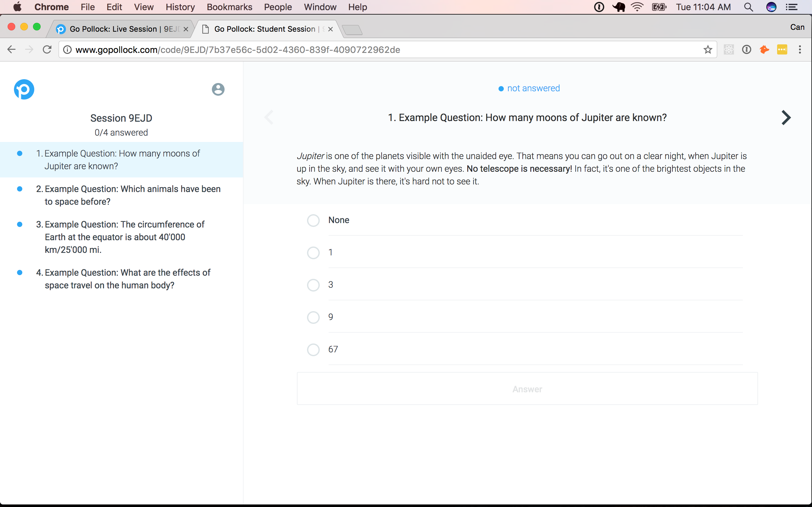Click the Pollock logo icon in sidebar
This screenshot has height=507, width=812.
point(24,89)
